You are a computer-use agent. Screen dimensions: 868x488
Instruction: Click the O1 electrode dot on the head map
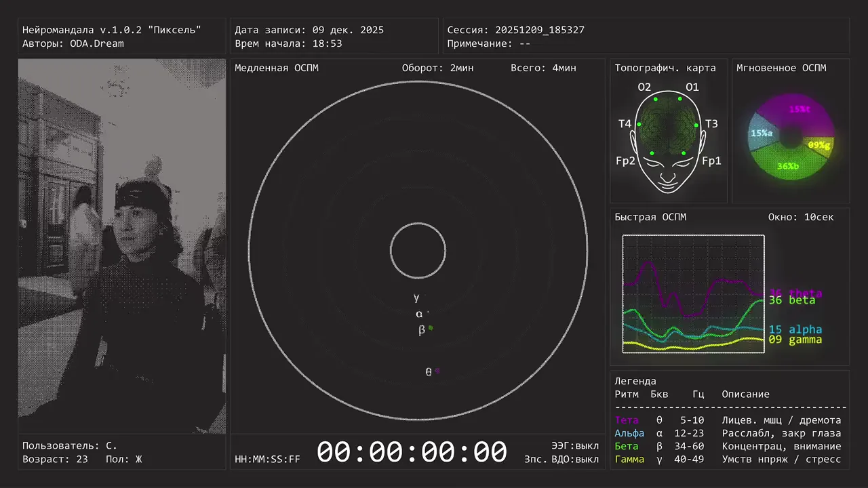[680, 99]
